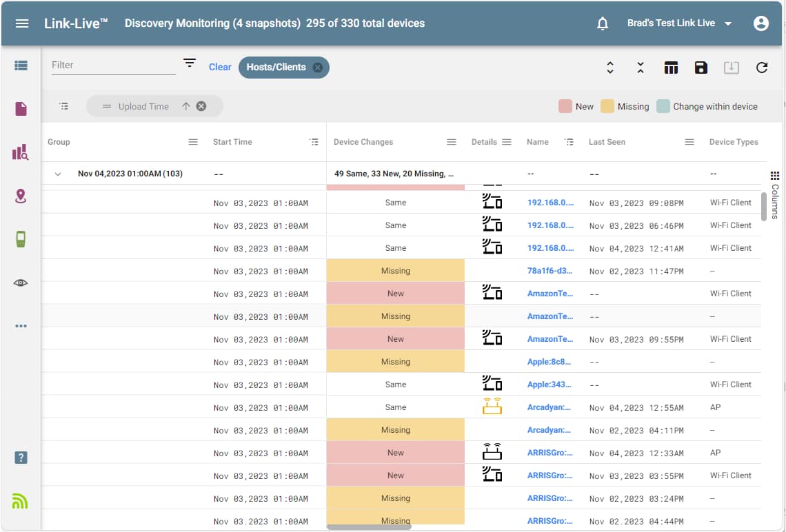The width and height of the screenshot is (786, 532).
Task: Expand all rows with the unfold icon
Action: click(610, 68)
